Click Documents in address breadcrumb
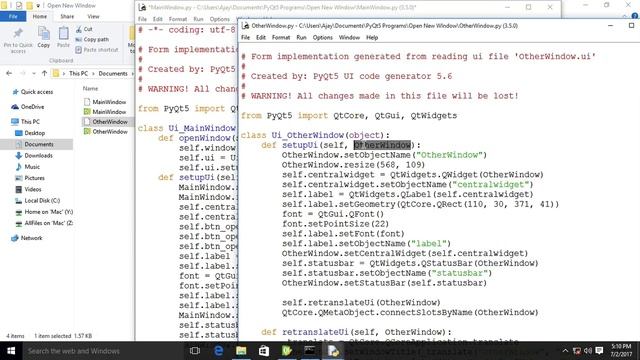This screenshot has width=640, height=360. pyautogui.click(x=113, y=73)
